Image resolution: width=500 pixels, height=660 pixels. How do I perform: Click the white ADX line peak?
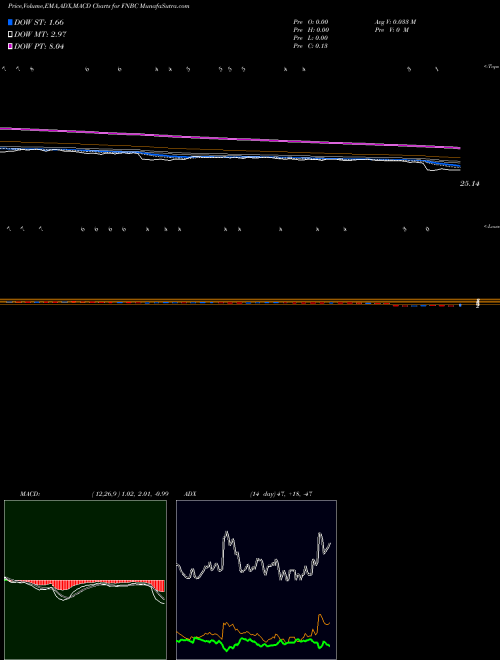tap(227, 534)
